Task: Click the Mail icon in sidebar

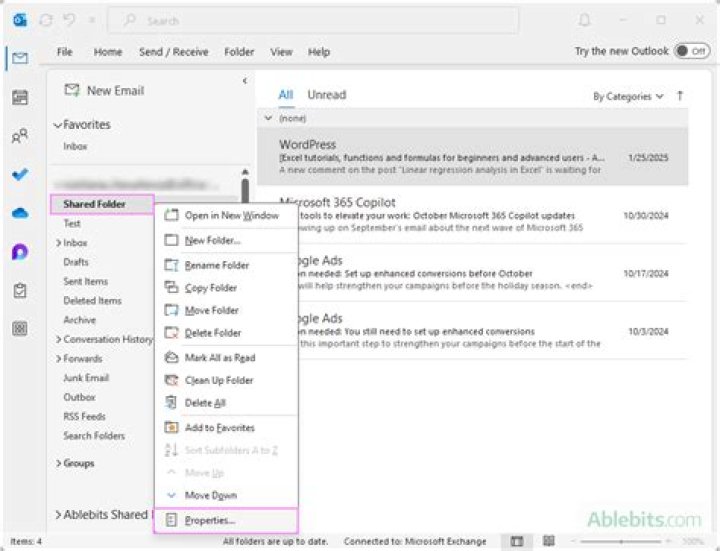Action: point(20,58)
